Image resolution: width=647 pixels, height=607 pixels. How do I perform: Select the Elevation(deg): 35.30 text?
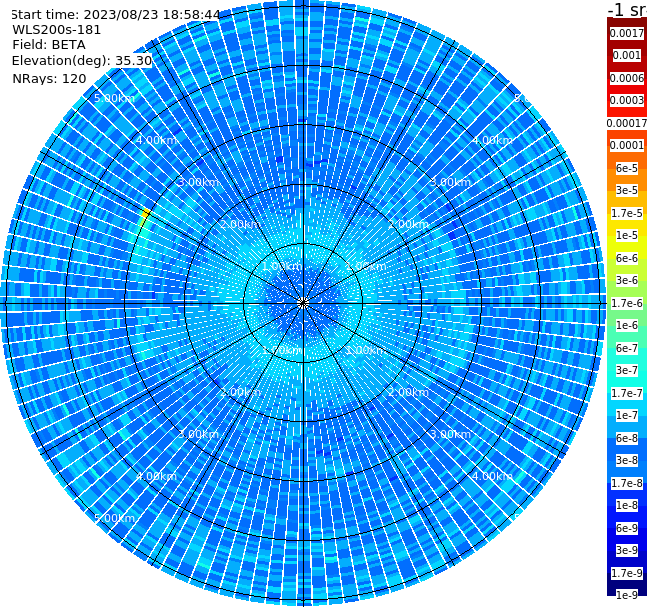pos(82,61)
